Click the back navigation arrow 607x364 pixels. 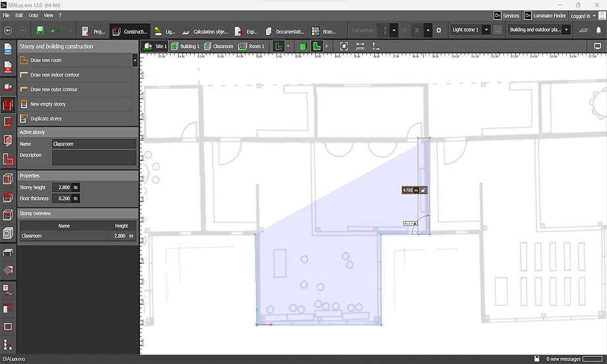[8, 30]
